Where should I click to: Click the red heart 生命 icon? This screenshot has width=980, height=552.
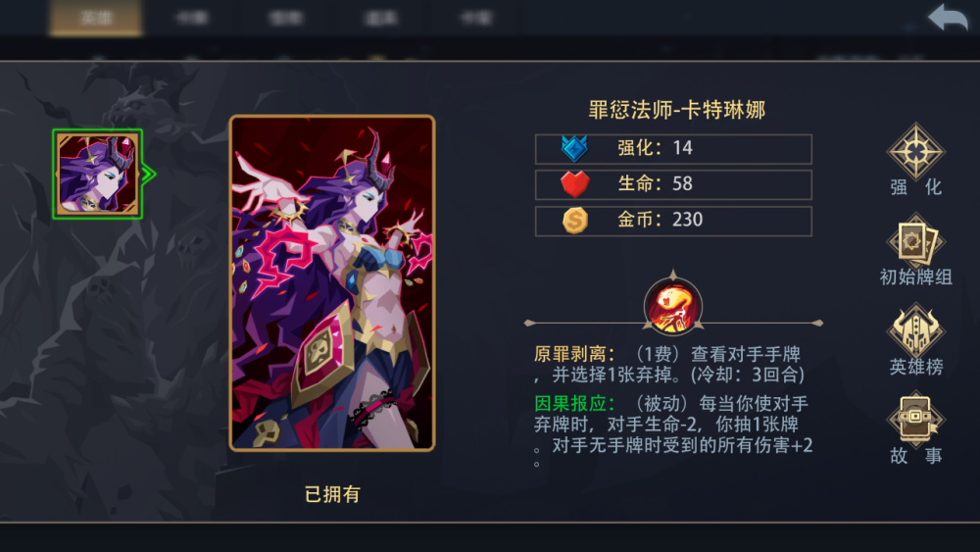click(574, 184)
